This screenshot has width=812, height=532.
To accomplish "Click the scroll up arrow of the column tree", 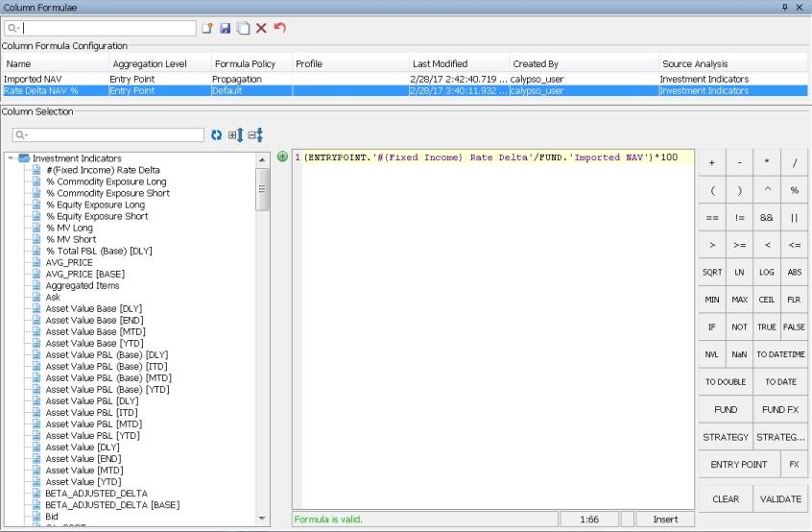I will [x=262, y=159].
